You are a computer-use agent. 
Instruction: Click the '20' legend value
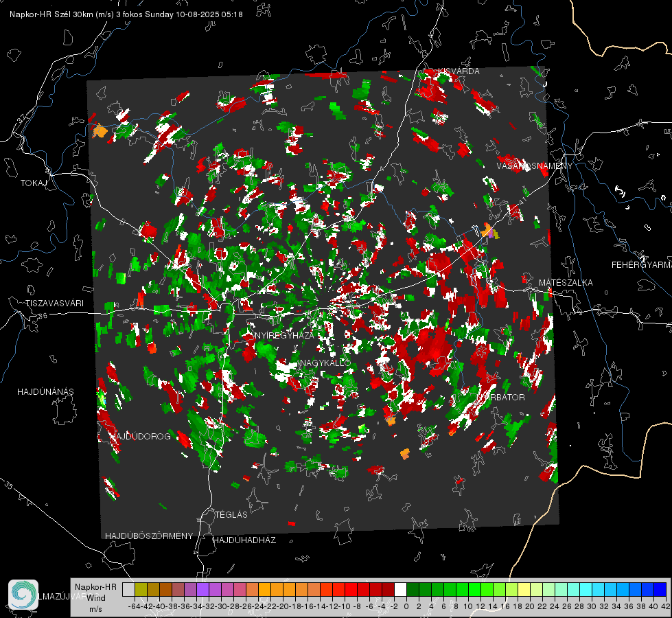coord(530,606)
